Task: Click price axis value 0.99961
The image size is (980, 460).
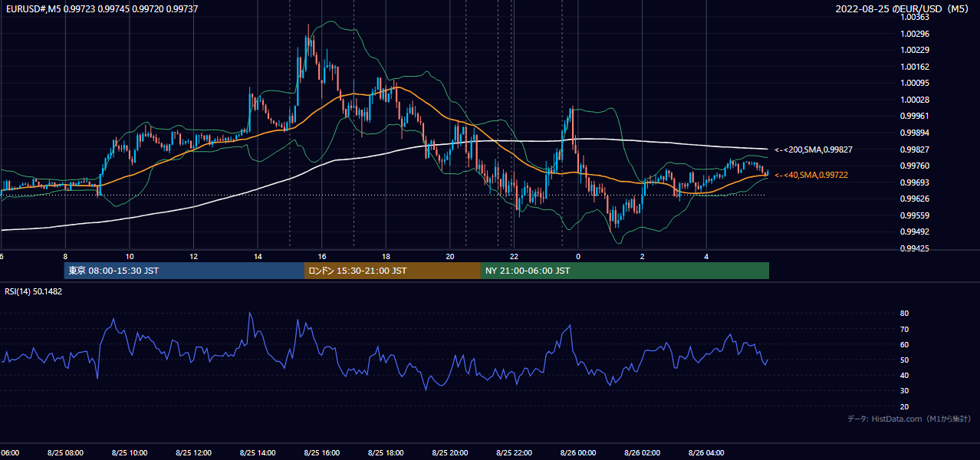Action: click(x=916, y=116)
